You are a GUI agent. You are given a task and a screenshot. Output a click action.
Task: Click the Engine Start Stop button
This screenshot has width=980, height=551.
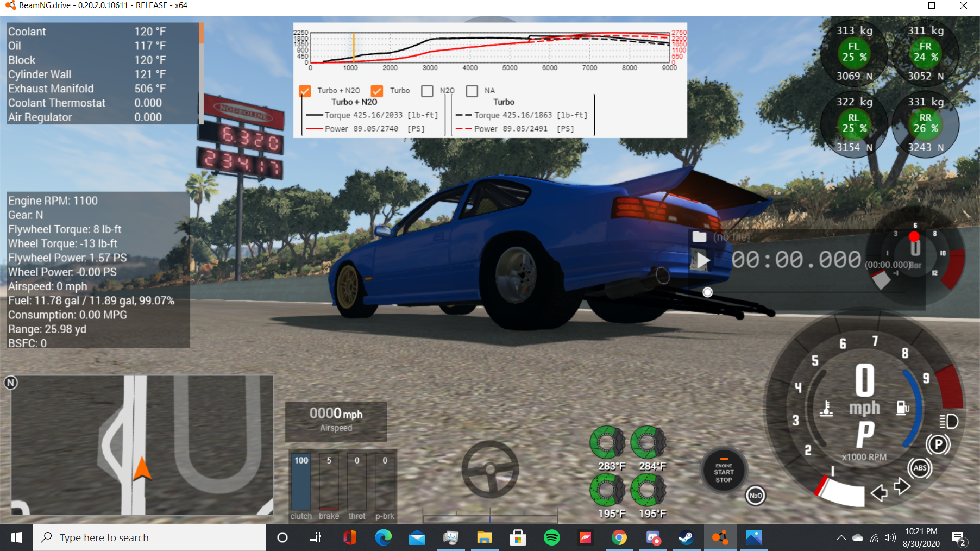[x=724, y=472]
